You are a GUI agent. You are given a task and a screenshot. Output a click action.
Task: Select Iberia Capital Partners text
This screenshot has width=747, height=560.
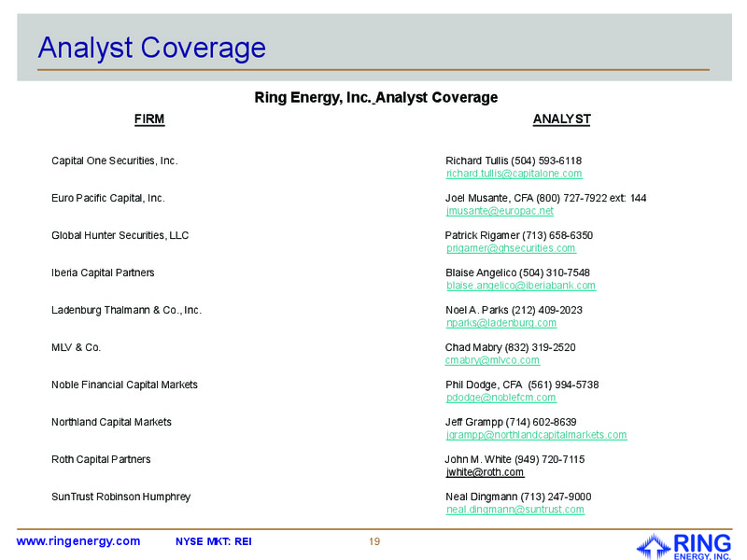click(103, 273)
